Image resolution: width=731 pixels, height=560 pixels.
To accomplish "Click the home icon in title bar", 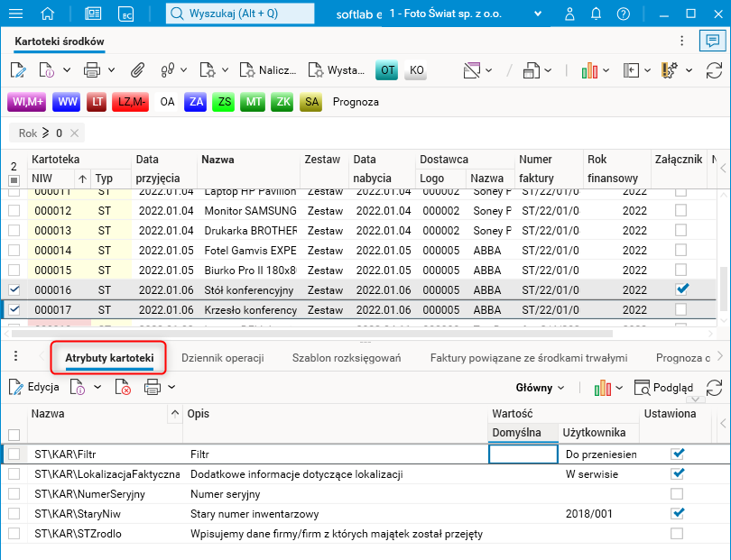I will 48,14.
